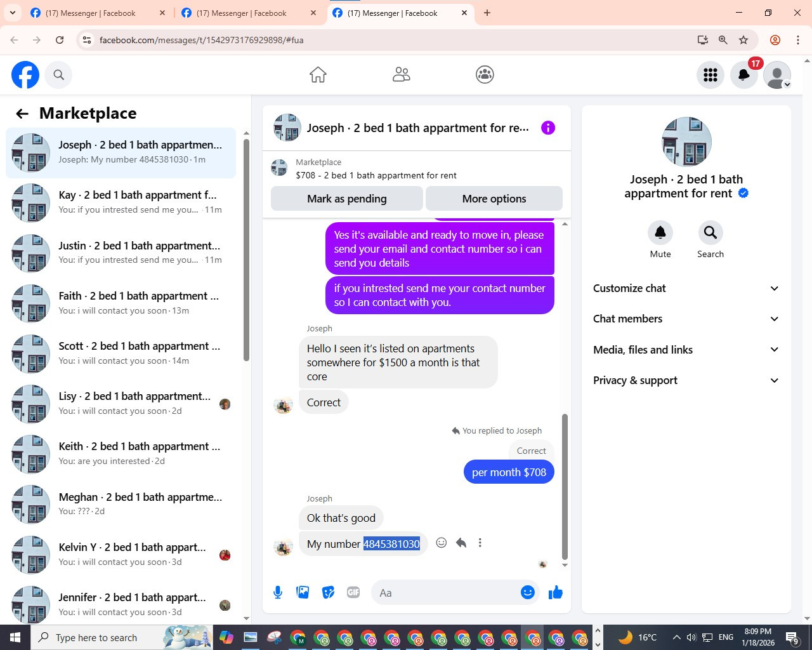
Task: Bookmark this page with the star icon
Action: pos(743,40)
